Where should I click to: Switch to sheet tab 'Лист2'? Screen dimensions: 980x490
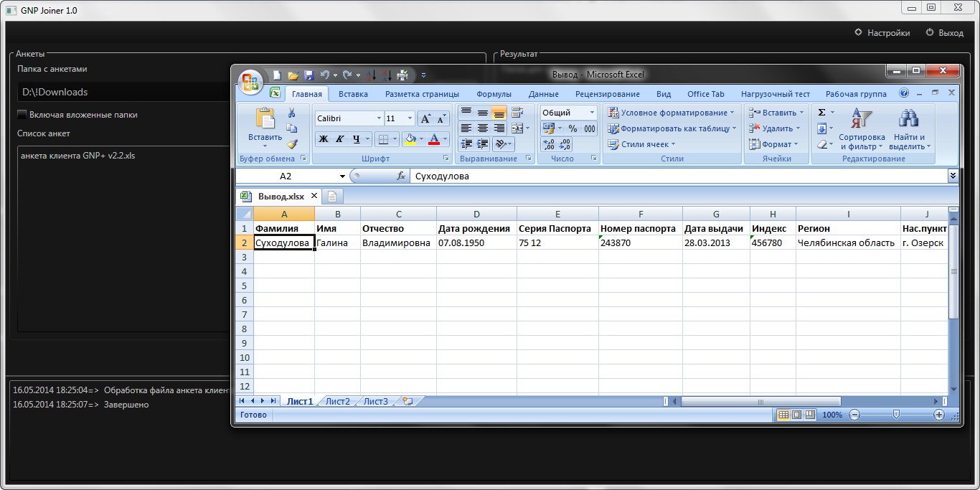click(x=337, y=401)
